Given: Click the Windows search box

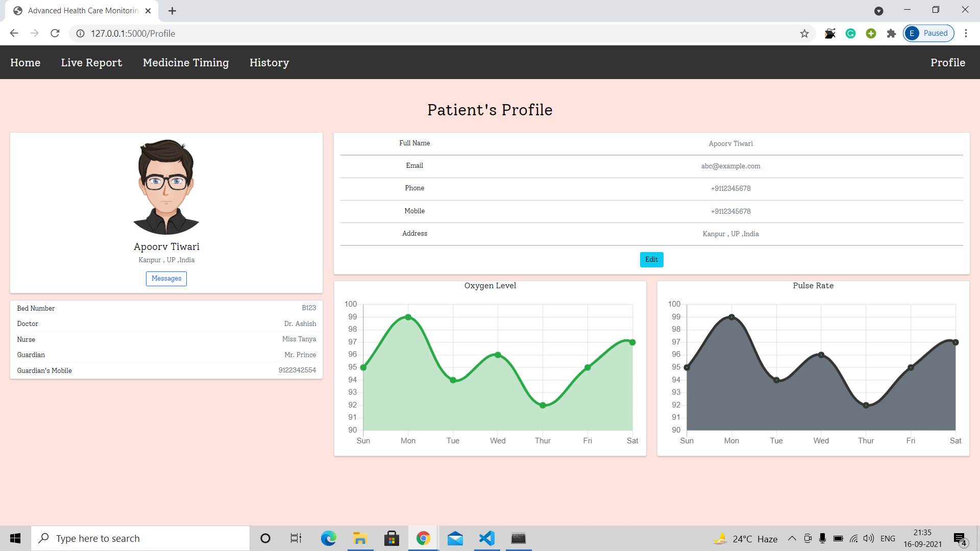Looking at the screenshot, I should pyautogui.click(x=140, y=538).
